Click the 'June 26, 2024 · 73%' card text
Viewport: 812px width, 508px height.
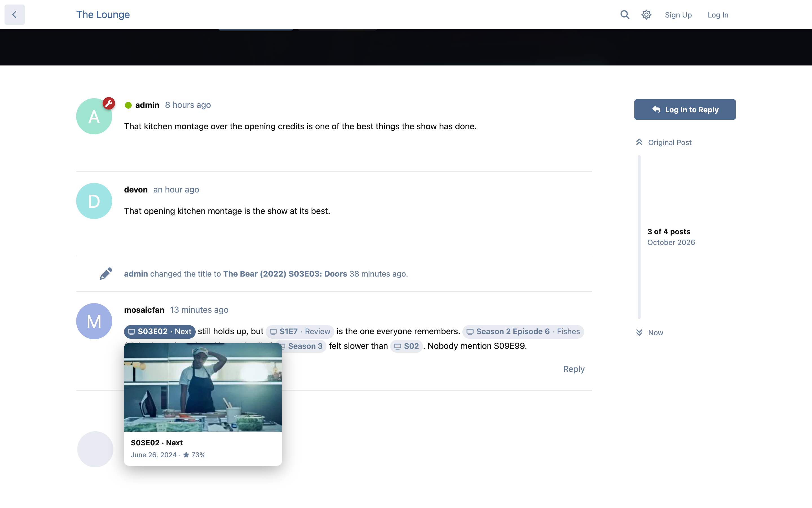pos(168,455)
